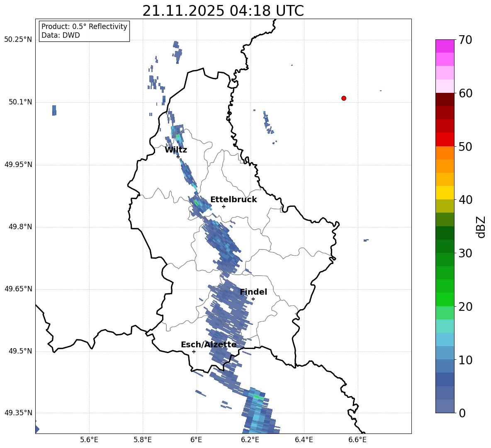Click the colorbar tick label 60

[465, 93]
